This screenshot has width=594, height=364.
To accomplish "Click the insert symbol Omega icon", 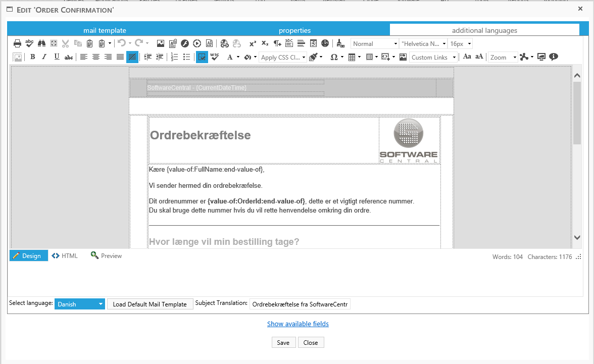I will [x=333, y=57].
